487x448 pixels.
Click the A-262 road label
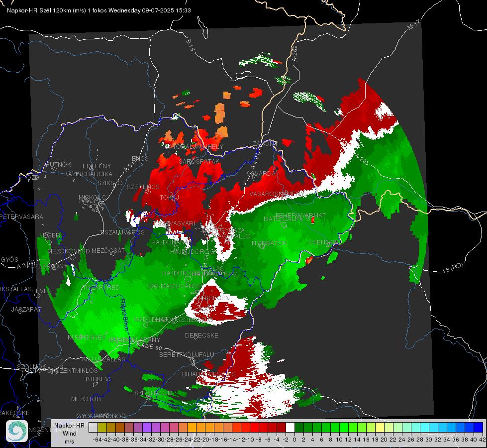pyautogui.click(x=295, y=53)
